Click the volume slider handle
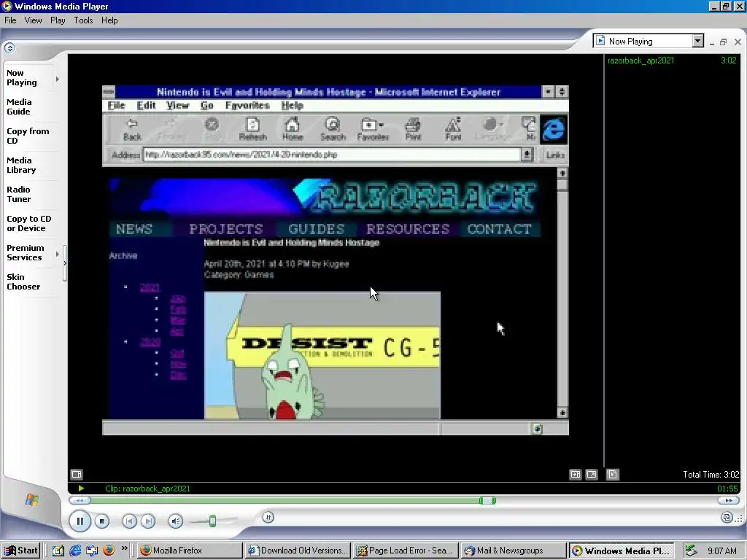 (212, 521)
